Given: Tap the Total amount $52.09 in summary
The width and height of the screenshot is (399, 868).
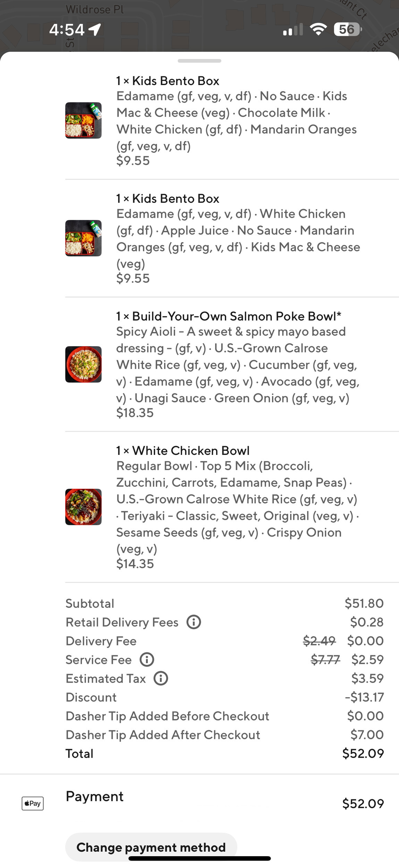Looking at the screenshot, I should [x=363, y=753].
